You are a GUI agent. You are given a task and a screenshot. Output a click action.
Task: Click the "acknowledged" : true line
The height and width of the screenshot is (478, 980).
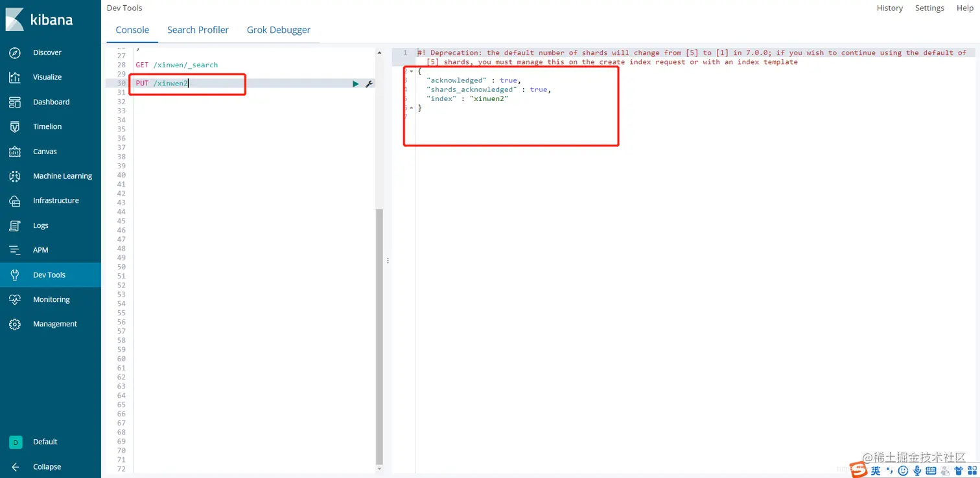pyautogui.click(x=473, y=80)
